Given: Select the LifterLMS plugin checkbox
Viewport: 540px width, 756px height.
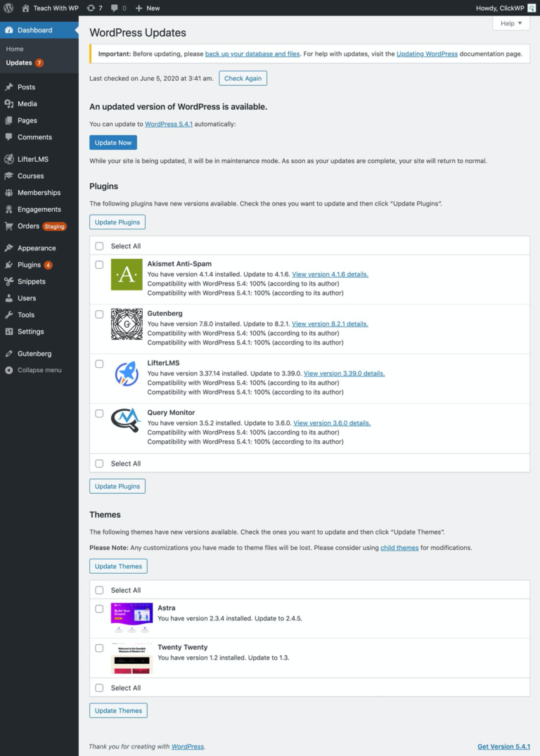Looking at the screenshot, I should [99, 364].
